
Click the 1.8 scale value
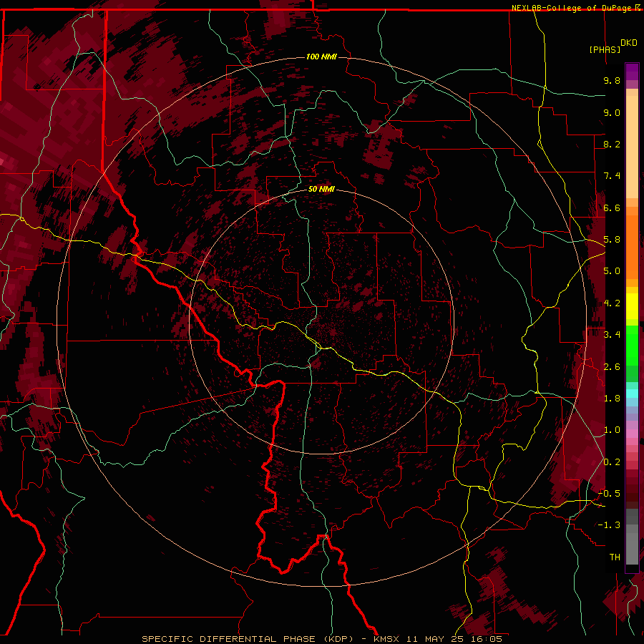(612, 399)
